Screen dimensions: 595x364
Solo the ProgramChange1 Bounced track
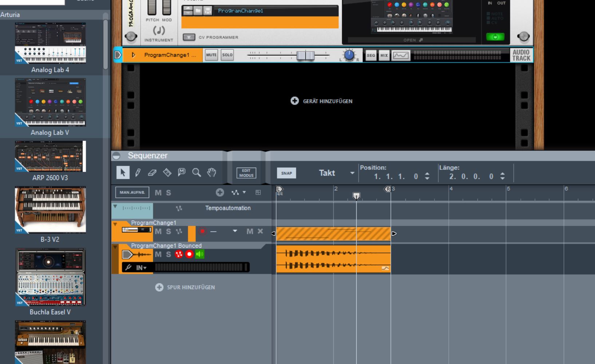168,254
